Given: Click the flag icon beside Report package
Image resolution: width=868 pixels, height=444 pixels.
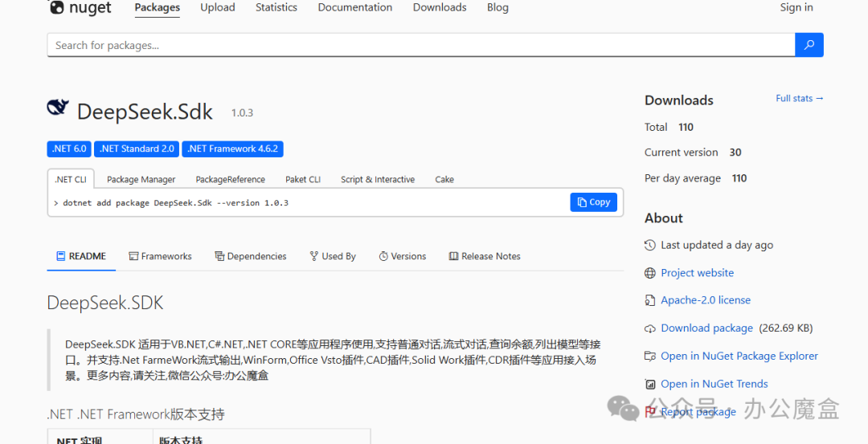Looking at the screenshot, I should point(650,411).
